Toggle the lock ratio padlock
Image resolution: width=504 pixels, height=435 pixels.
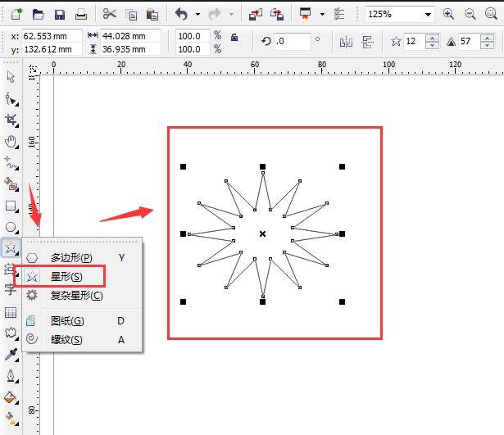coord(234,37)
